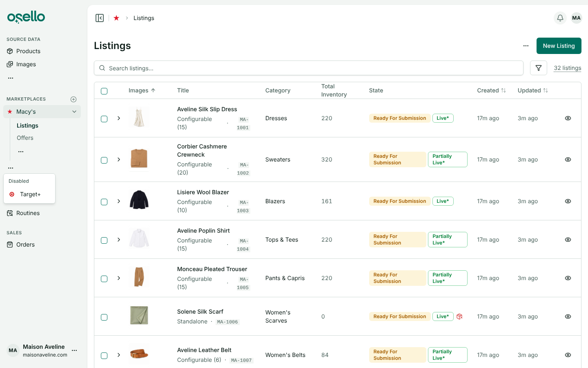Check the Aveline Poplin Shirt row
Image resolution: width=588 pixels, height=368 pixels.
(104, 240)
